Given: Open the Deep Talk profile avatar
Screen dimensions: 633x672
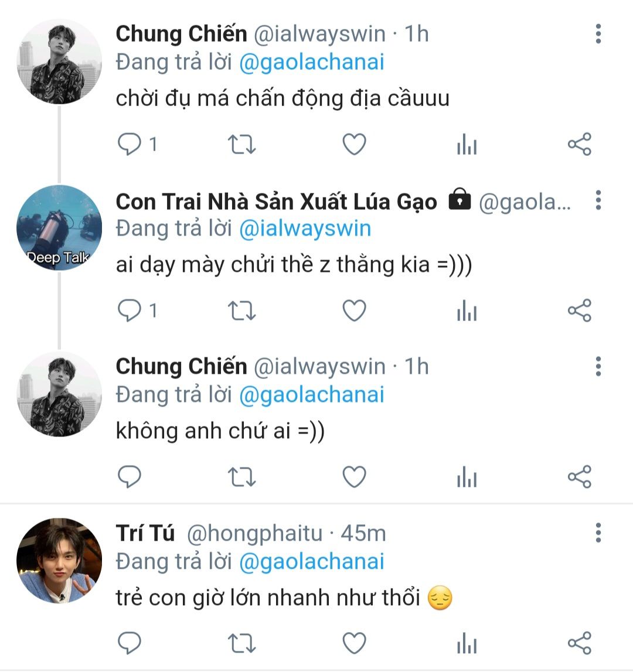Looking at the screenshot, I should pyautogui.click(x=59, y=228).
